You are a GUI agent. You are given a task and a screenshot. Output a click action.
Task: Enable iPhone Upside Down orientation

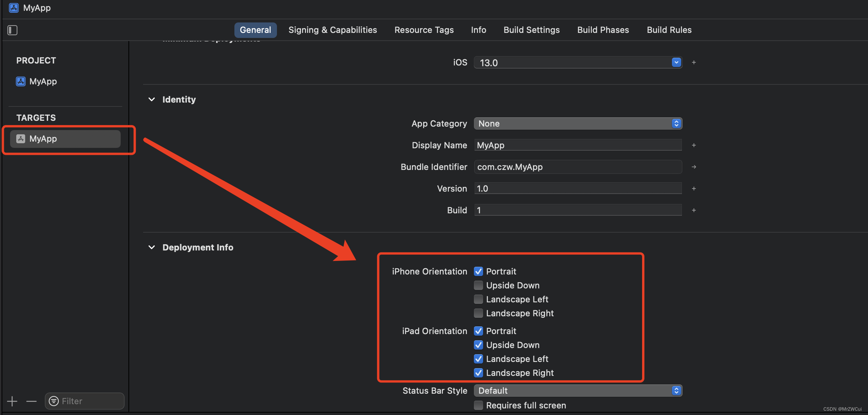(x=478, y=285)
